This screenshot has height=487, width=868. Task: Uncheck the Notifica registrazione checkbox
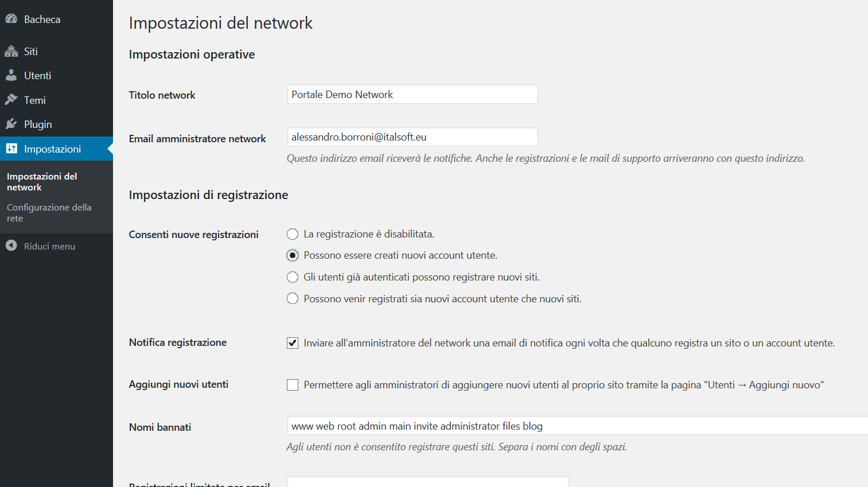[x=293, y=343]
